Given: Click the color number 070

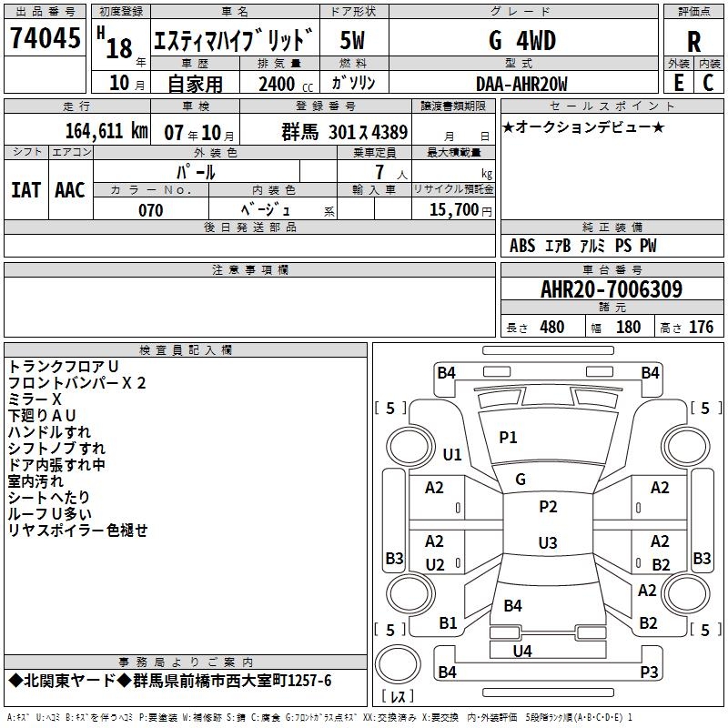Looking at the screenshot, I should tap(151, 210).
